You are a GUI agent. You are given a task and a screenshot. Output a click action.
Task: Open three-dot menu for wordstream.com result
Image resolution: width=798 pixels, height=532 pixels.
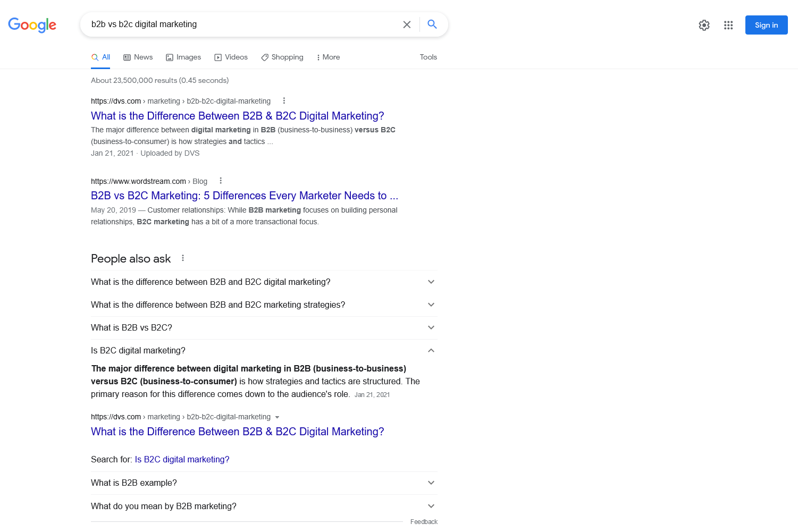click(221, 181)
